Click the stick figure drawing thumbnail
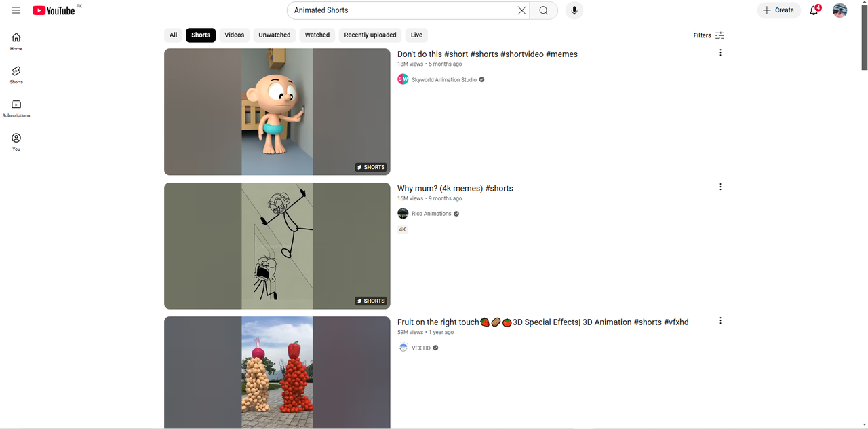The width and height of the screenshot is (868, 429). 277,246
